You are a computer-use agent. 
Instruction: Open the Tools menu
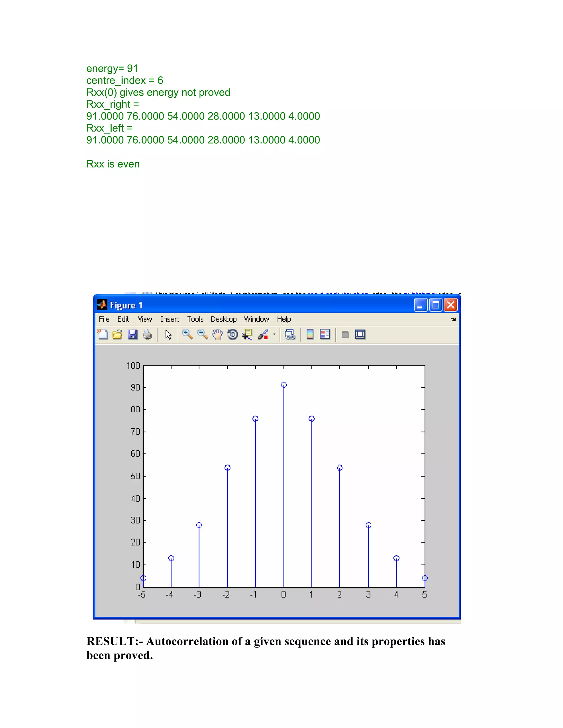pos(195,319)
